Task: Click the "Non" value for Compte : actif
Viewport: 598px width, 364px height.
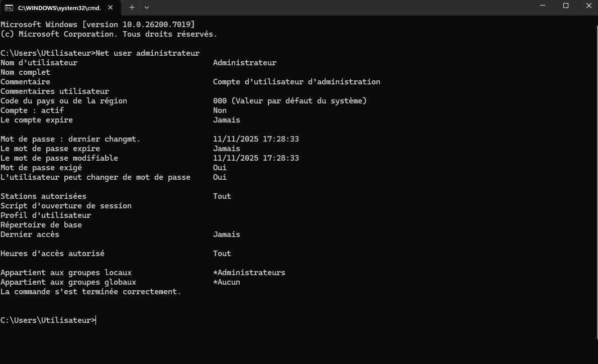Action: (220, 110)
